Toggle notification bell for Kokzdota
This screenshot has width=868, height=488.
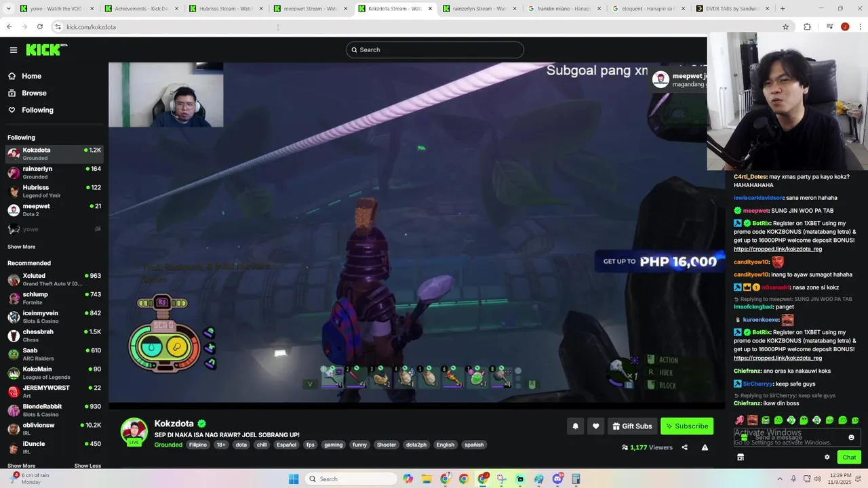click(x=576, y=426)
